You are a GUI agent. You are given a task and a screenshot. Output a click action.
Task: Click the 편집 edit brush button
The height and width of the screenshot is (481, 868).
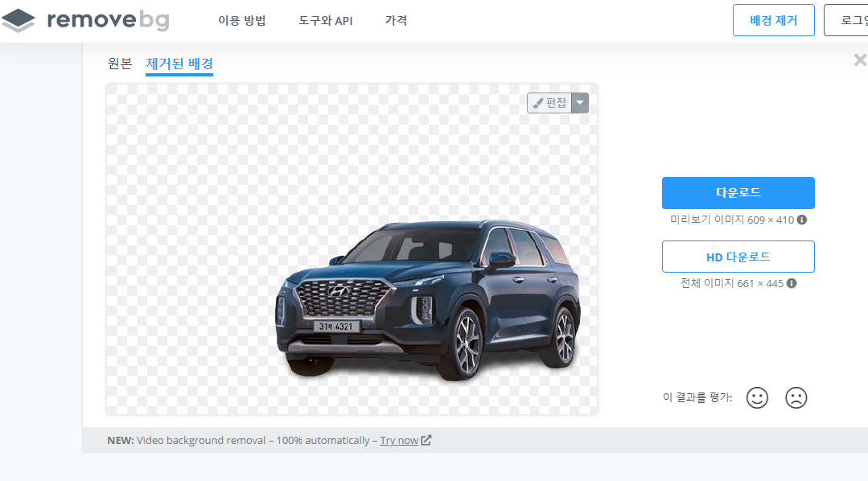pyautogui.click(x=549, y=103)
